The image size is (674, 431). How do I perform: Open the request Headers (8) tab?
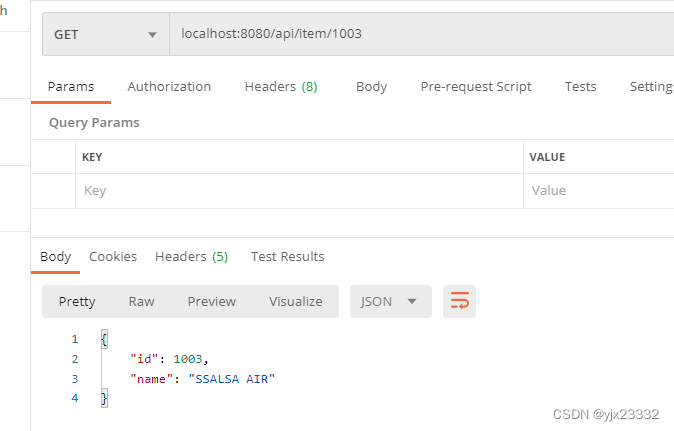click(281, 87)
